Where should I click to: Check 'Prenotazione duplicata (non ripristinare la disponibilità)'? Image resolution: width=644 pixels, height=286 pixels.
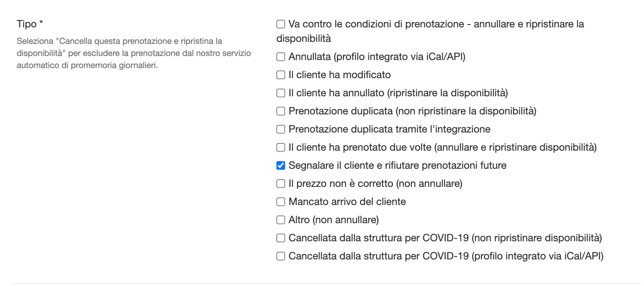pyautogui.click(x=281, y=111)
